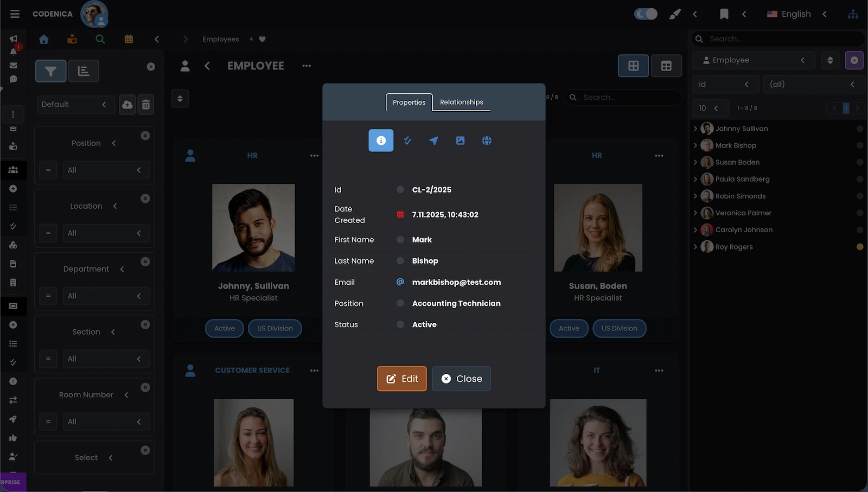The width and height of the screenshot is (868, 492).
Task: Remove the Position filter
Action: [145, 136]
